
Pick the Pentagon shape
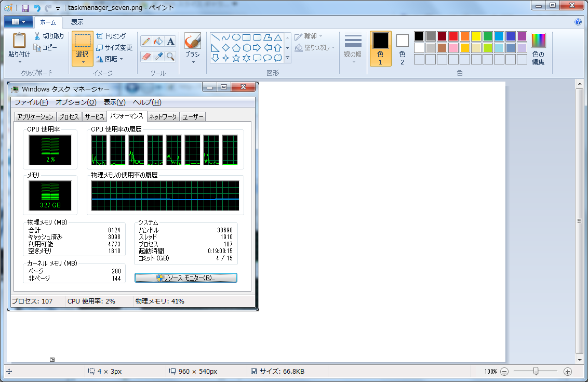click(x=236, y=48)
